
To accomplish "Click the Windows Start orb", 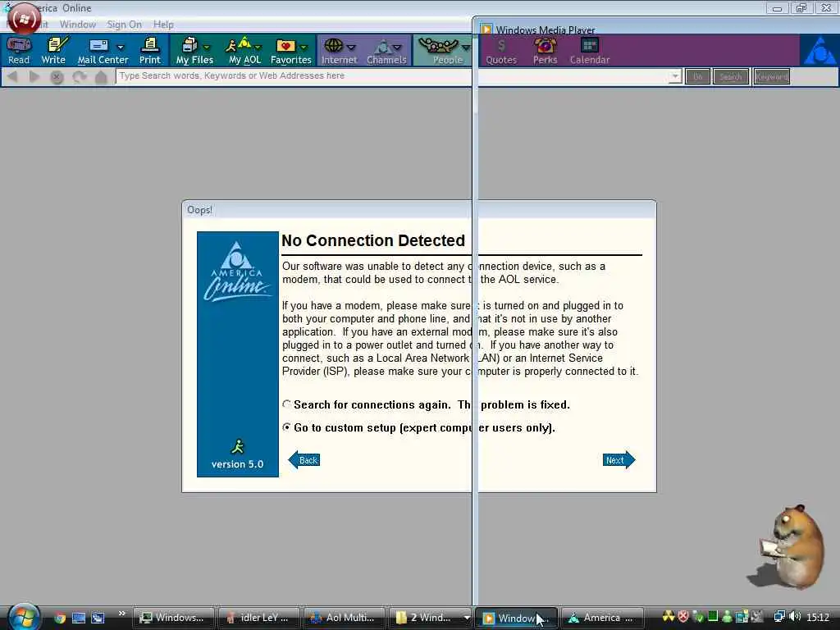I will [x=23, y=617].
